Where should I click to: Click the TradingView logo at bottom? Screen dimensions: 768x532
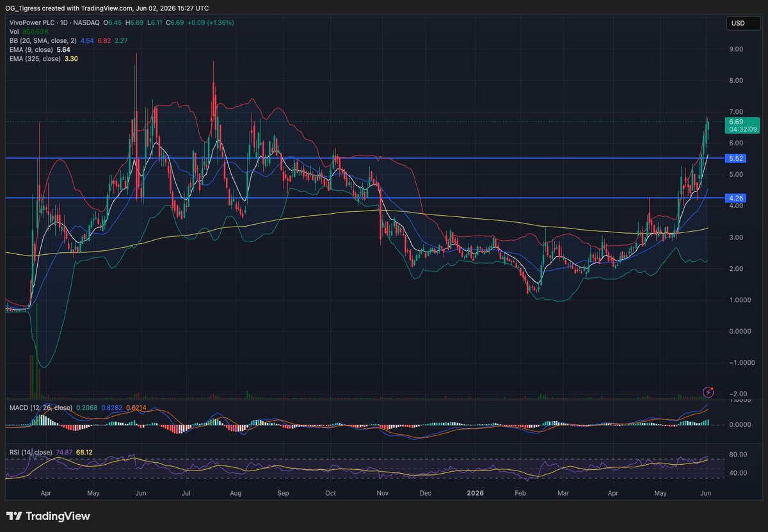48,516
